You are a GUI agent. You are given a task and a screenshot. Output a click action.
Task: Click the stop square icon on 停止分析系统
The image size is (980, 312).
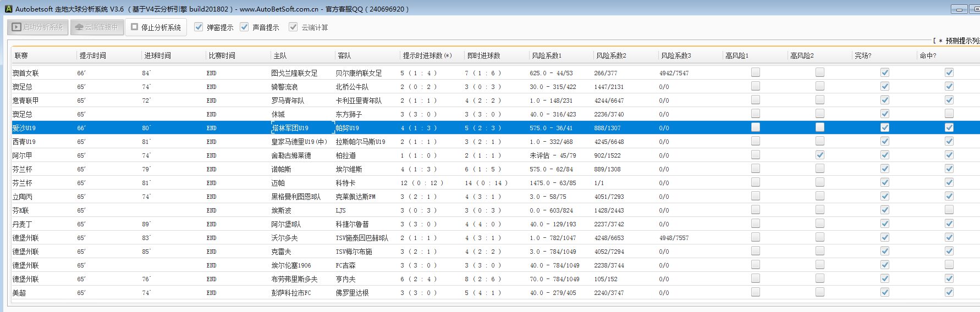(x=134, y=27)
